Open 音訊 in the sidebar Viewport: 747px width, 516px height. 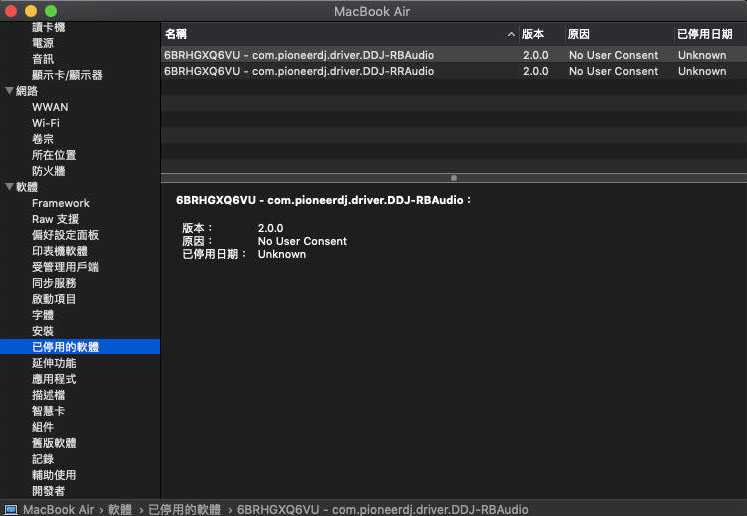click(43, 59)
